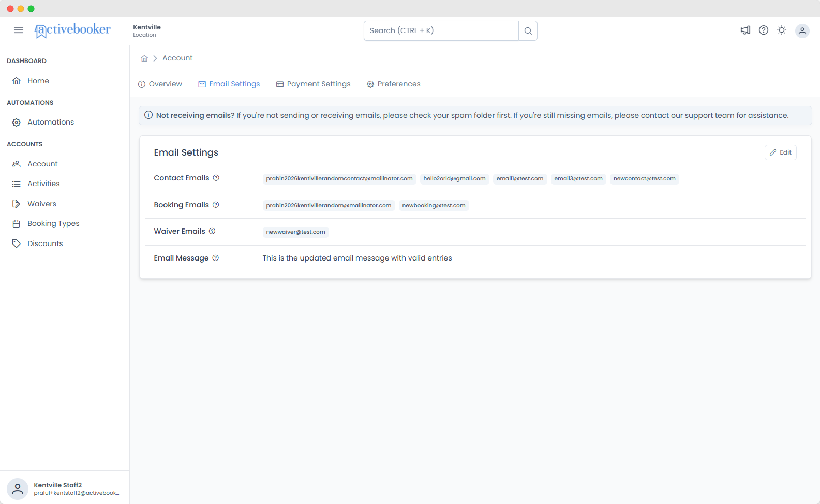Click the Account breadcrumb link
Viewport: 820px width, 504px height.
pyautogui.click(x=177, y=58)
